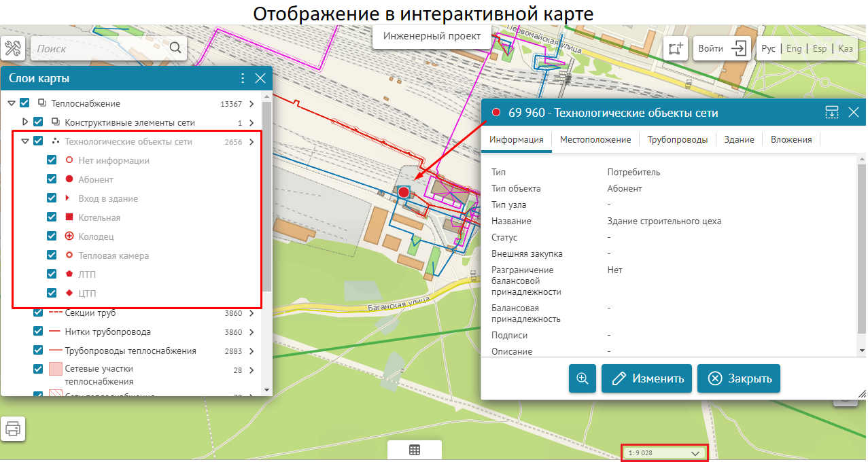Click the search magnifier icon
This screenshot has height=462, width=868.
(x=175, y=48)
